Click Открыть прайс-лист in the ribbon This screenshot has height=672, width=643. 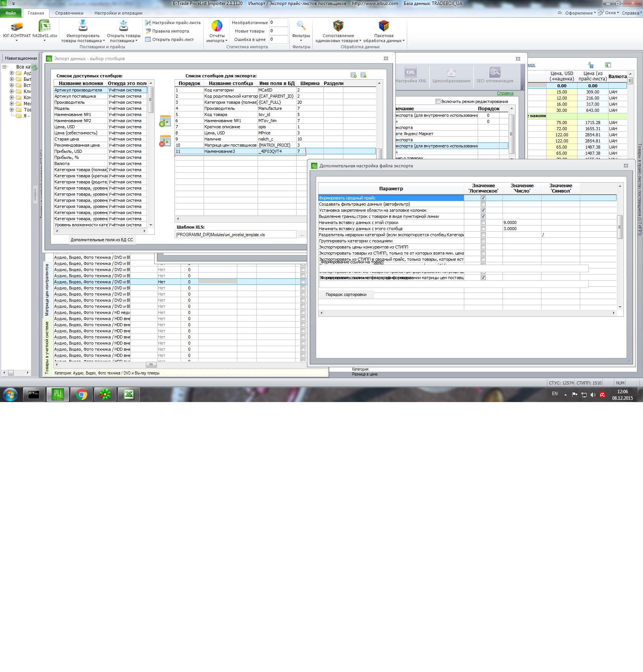point(170,39)
